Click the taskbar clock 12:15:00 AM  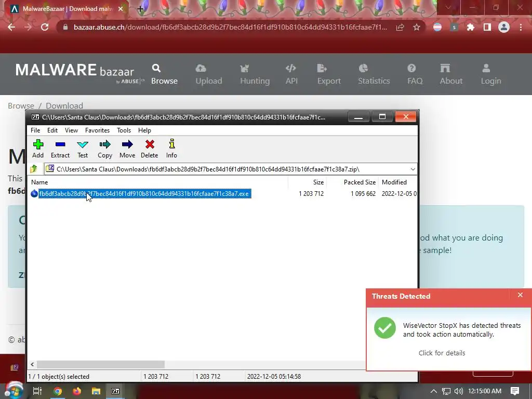(485, 391)
